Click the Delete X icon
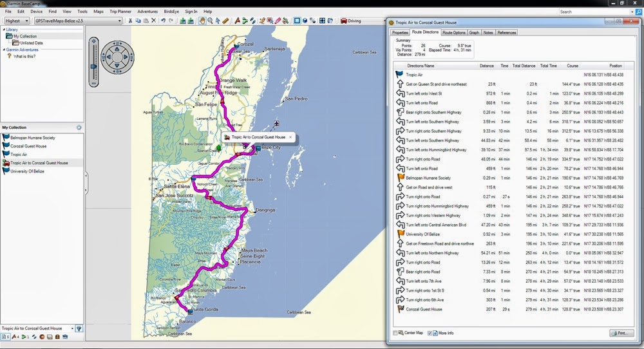This screenshot has height=349, width=644. pos(153,21)
